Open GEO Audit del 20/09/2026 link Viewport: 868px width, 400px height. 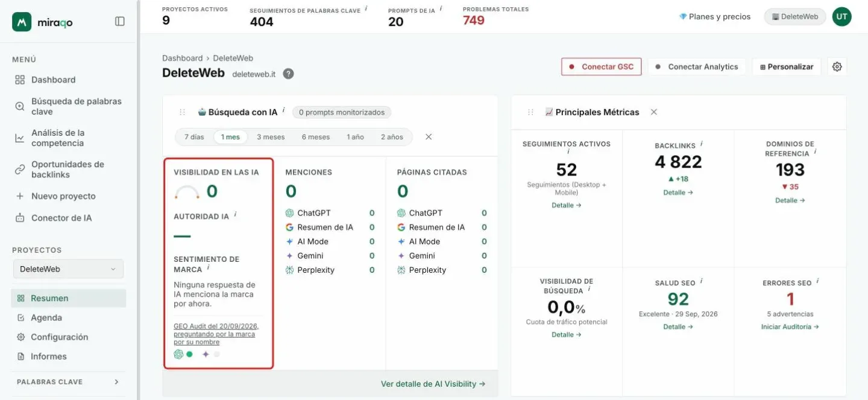tap(216, 334)
